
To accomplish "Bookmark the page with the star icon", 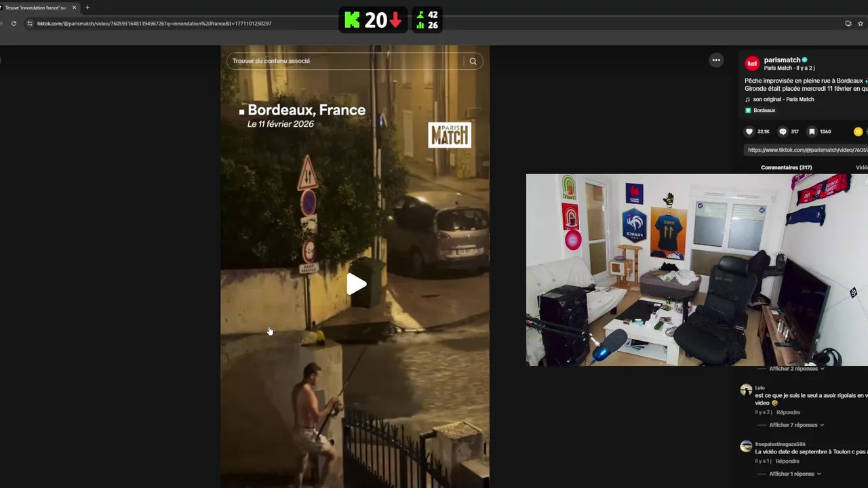I will (x=861, y=23).
